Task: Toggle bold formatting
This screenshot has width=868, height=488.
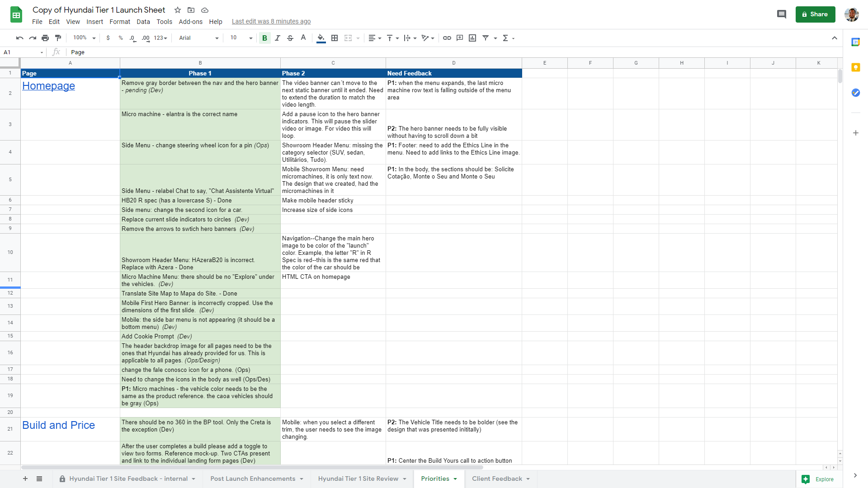Action: pyautogui.click(x=265, y=38)
